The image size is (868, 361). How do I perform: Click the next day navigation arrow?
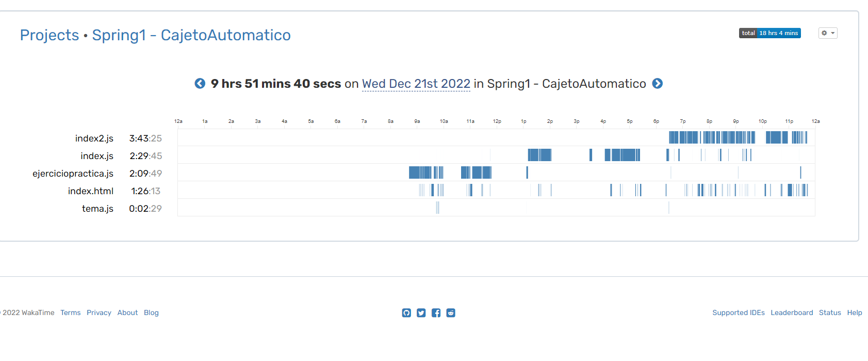coord(658,83)
